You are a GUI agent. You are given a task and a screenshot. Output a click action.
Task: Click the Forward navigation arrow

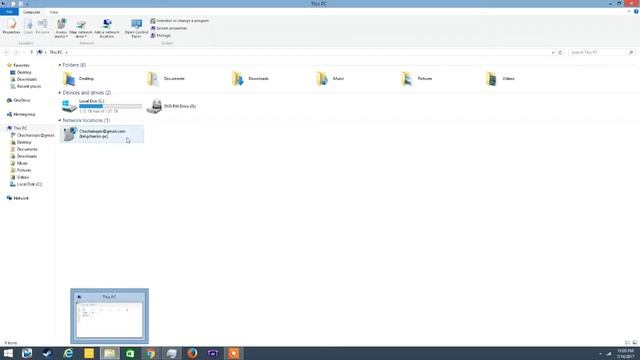(16, 52)
